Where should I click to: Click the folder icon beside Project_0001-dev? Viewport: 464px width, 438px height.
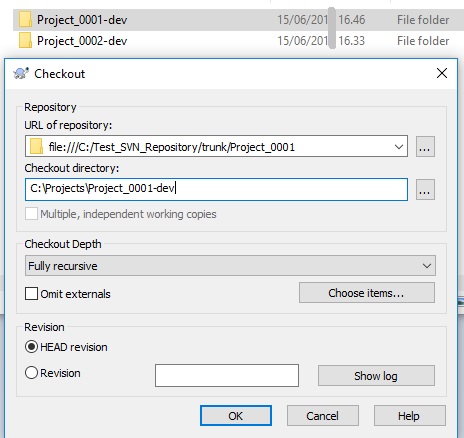point(25,20)
